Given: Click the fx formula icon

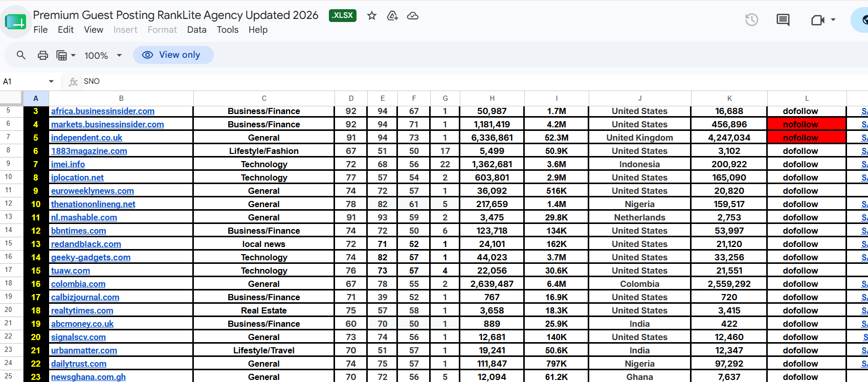Looking at the screenshot, I should [73, 82].
